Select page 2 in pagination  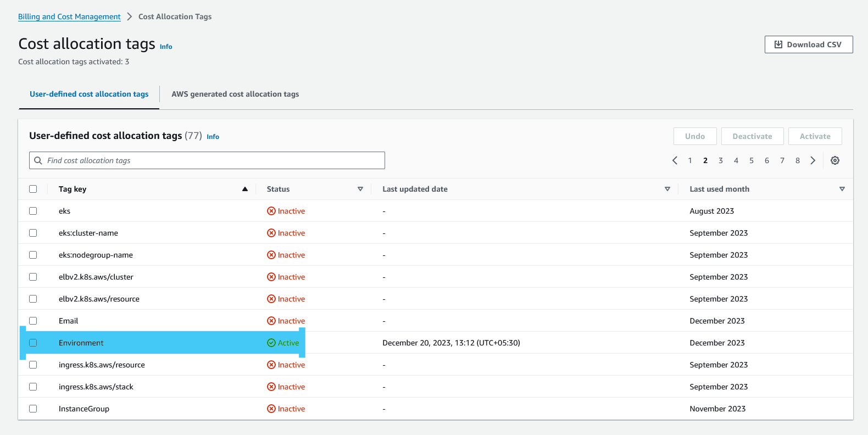[705, 160]
